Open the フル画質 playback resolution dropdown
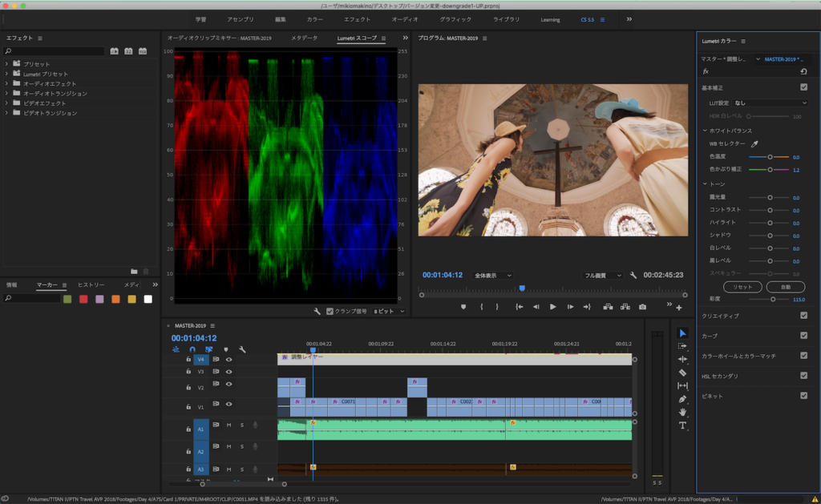This screenshot has width=821, height=504. click(x=603, y=276)
